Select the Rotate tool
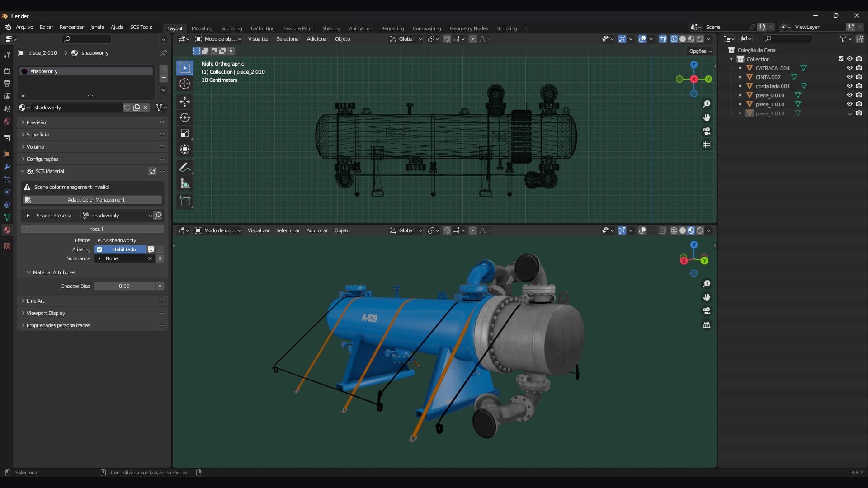The width and height of the screenshot is (868, 488). [185, 117]
